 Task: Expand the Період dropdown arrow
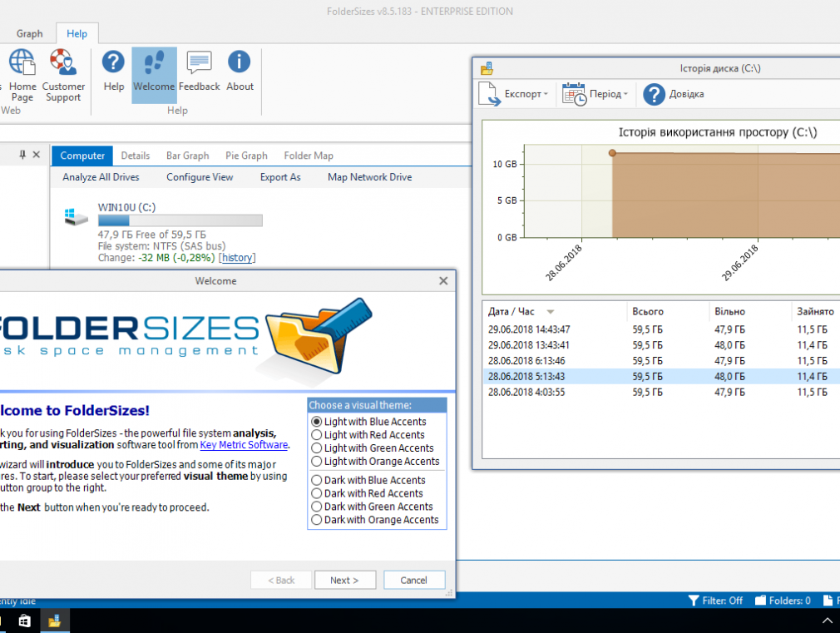625,94
